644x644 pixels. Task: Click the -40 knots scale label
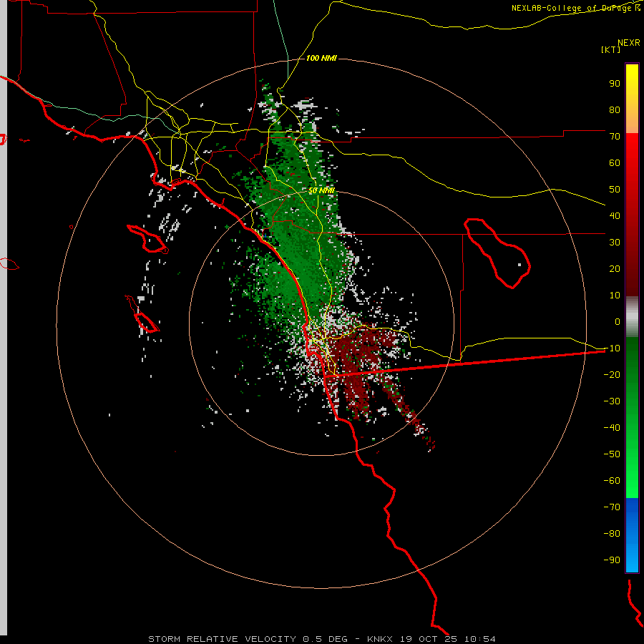(x=612, y=428)
